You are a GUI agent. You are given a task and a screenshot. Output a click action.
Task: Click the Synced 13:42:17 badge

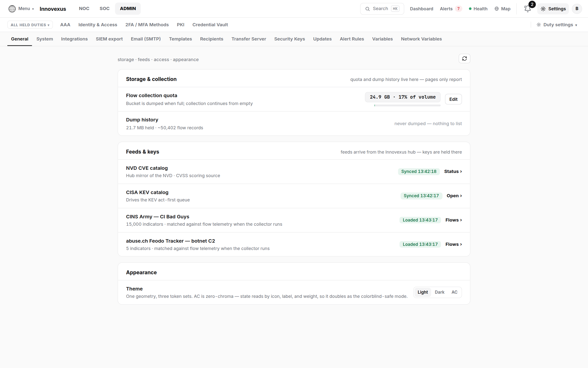click(421, 196)
